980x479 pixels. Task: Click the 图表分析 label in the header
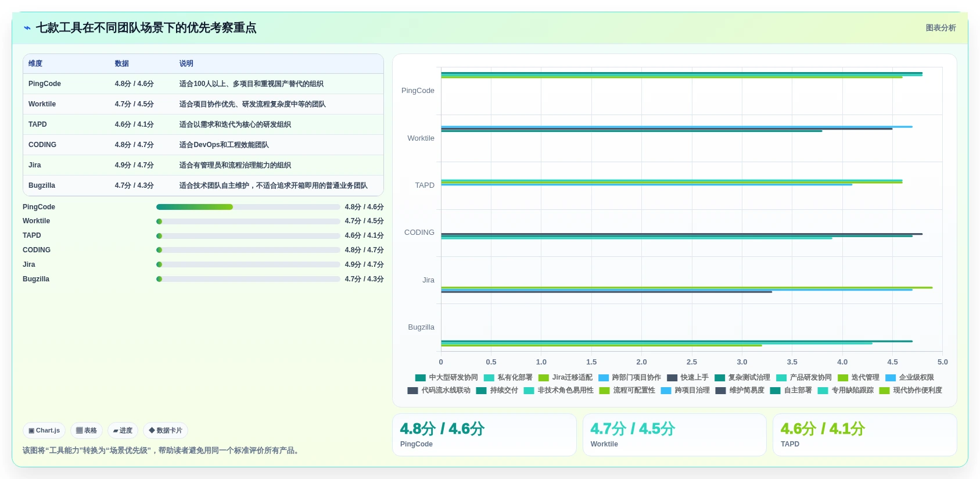click(x=940, y=28)
